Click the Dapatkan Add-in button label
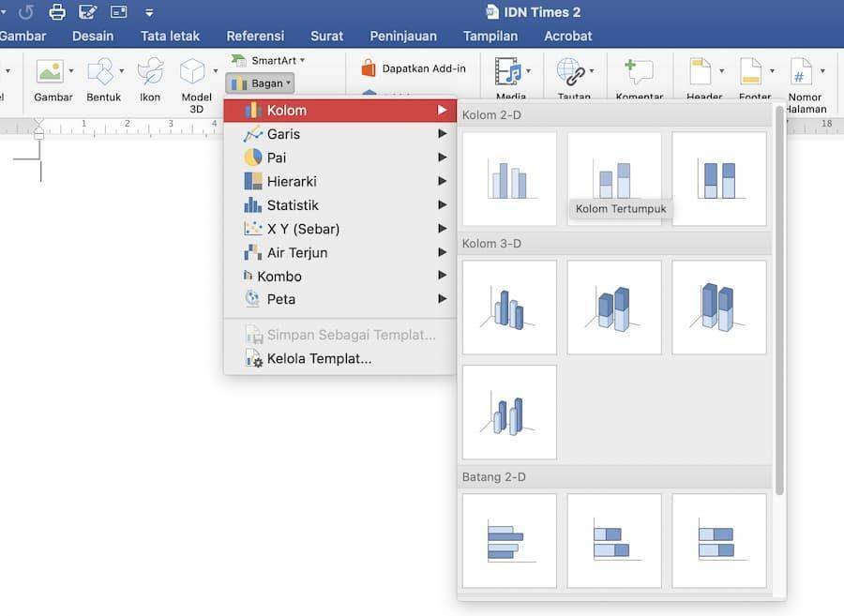This screenshot has width=844, height=616. click(424, 68)
